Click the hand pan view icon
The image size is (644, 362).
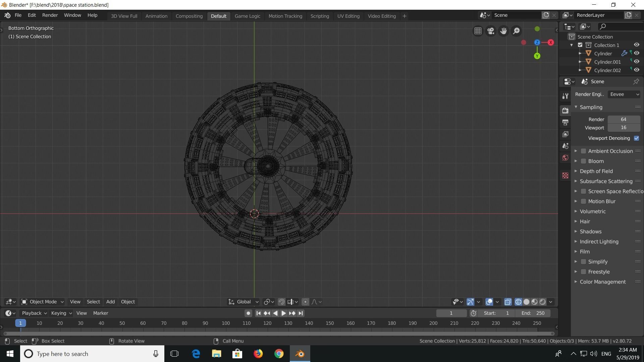point(503,31)
